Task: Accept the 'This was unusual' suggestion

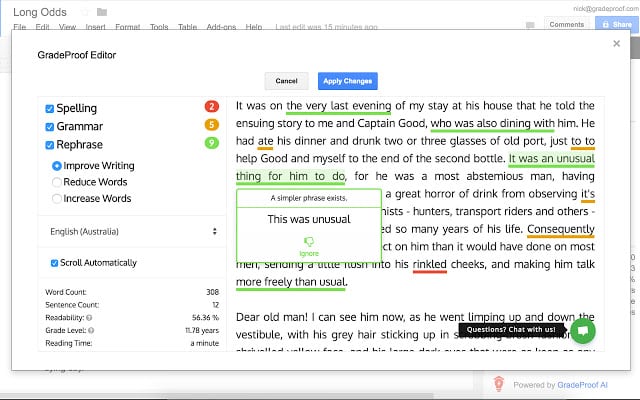Action: tap(309, 219)
